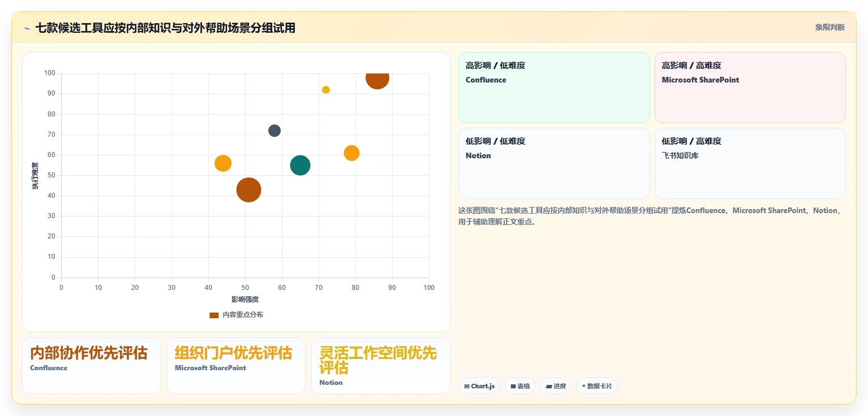Screen dimensions: 868x416
Task: Click the 灵活工作空间优先评估 heading
Action: coord(378,360)
